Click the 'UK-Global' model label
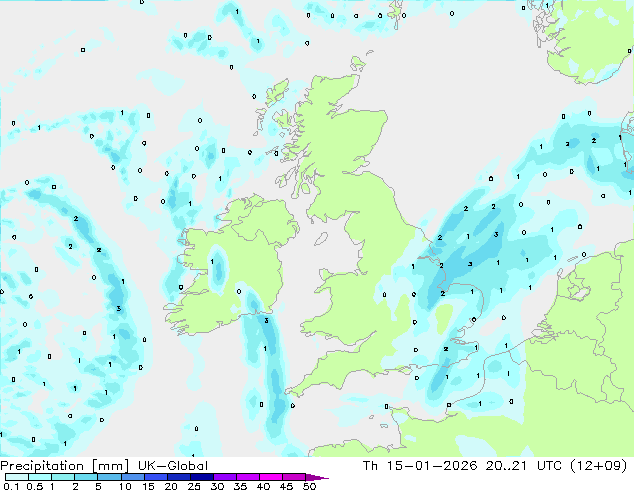The width and height of the screenshot is (634, 490). point(173,466)
